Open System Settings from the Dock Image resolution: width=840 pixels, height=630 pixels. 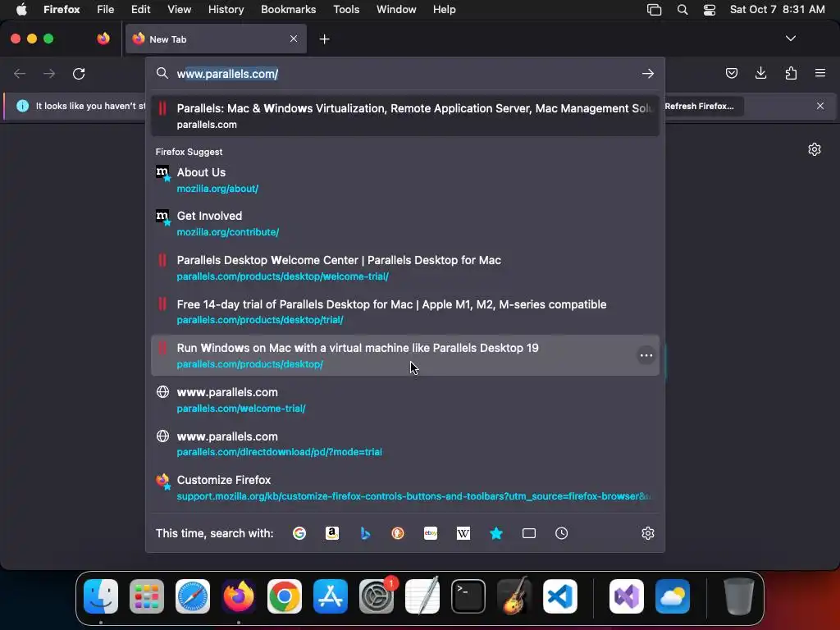click(x=377, y=596)
